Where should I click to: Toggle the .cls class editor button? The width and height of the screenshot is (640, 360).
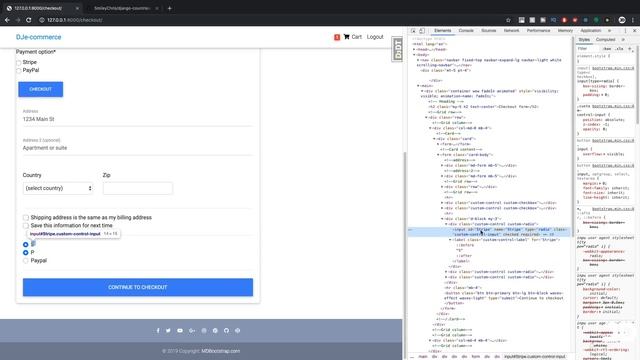coord(620,49)
